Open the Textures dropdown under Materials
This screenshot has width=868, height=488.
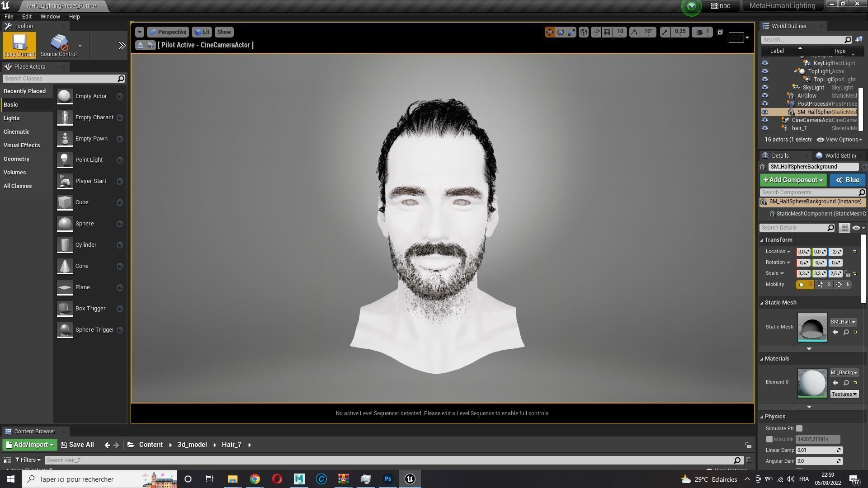tap(844, 394)
